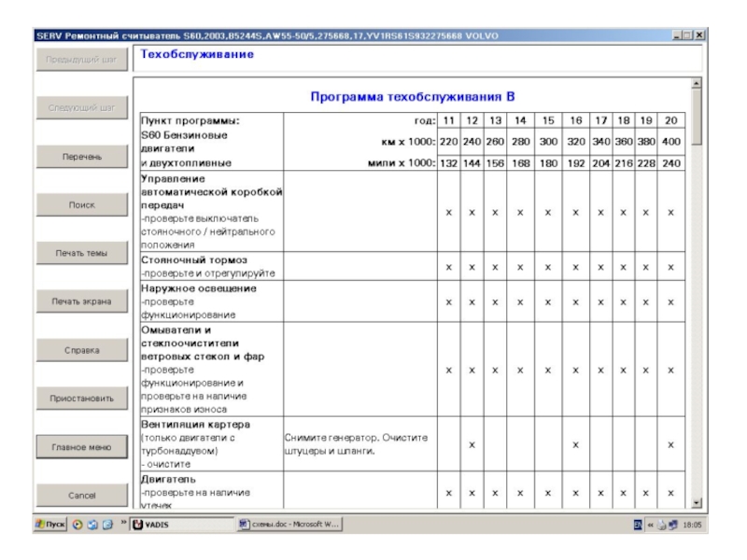Click the Снимите генератор instruction text

356,444
